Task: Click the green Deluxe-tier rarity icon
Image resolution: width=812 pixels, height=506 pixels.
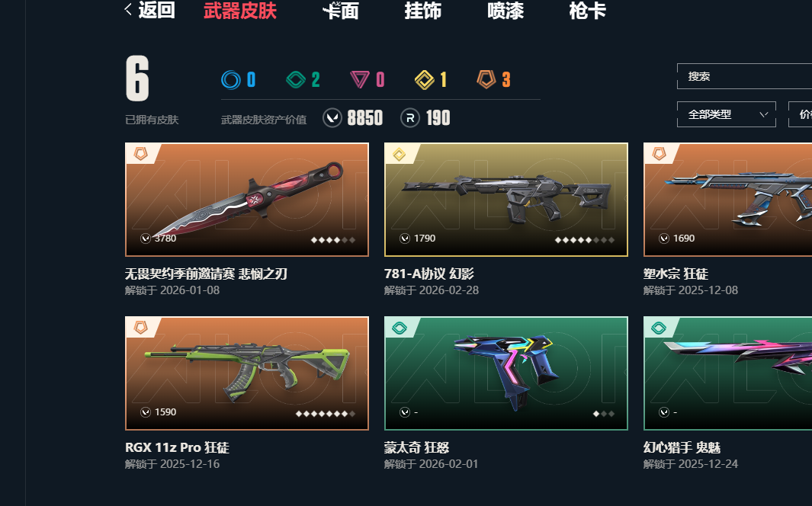Action: point(296,80)
